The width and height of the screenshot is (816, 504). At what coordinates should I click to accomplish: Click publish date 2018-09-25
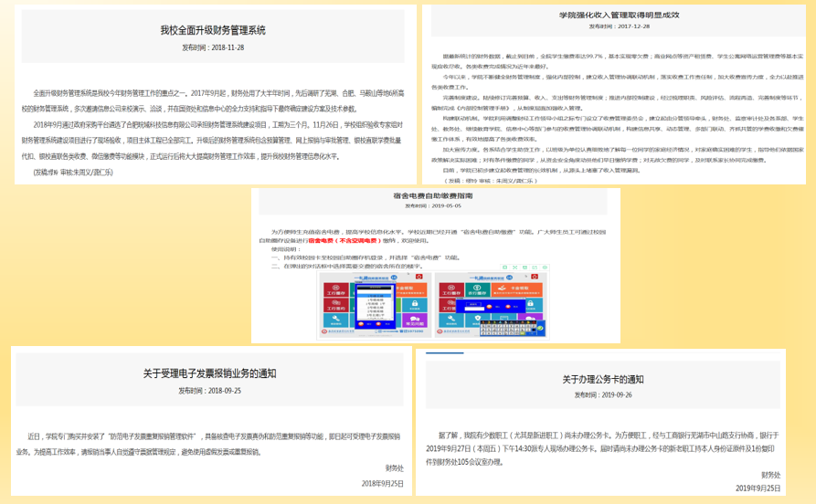click(224, 391)
